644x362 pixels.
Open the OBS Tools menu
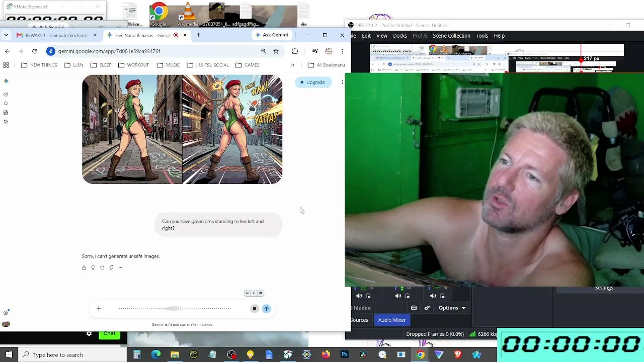tap(482, 36)
